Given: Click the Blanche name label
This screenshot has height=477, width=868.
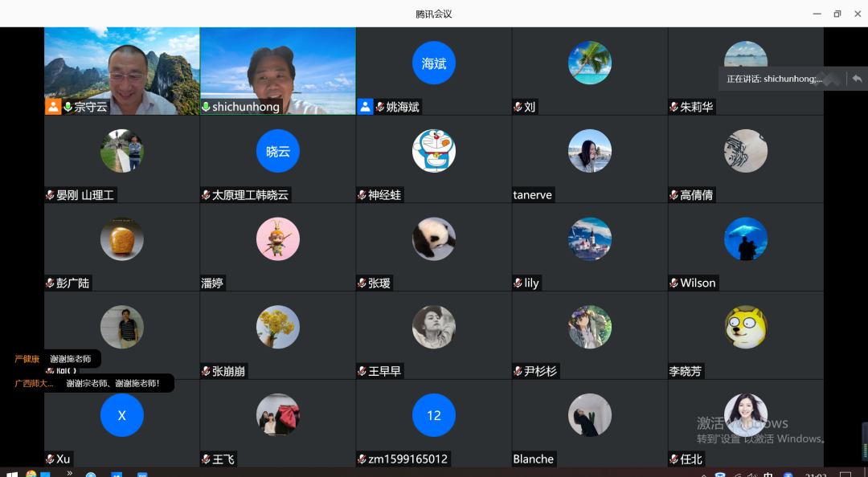Looking at the screenshot, I should [x=533, y=459].
